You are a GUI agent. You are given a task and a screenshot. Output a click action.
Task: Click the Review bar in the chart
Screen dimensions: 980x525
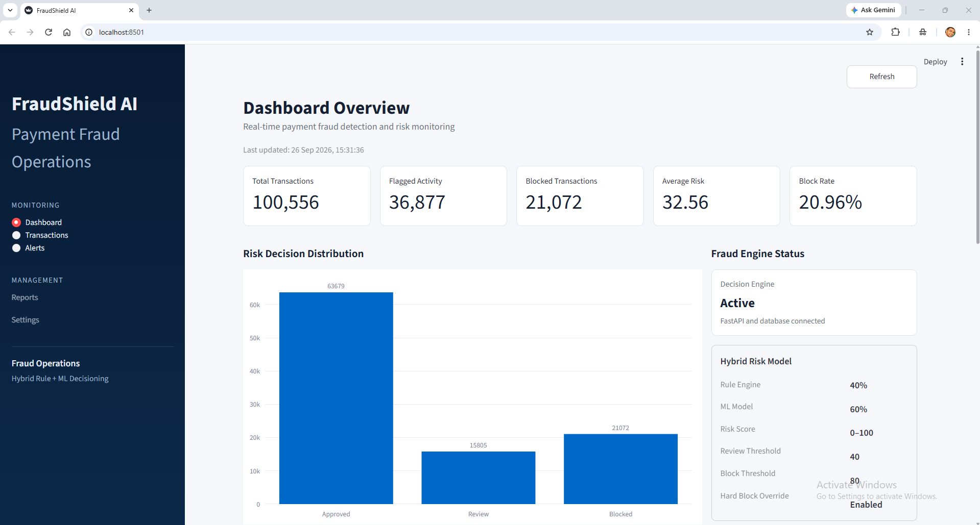pyautogui.click(x=479, y=478)
